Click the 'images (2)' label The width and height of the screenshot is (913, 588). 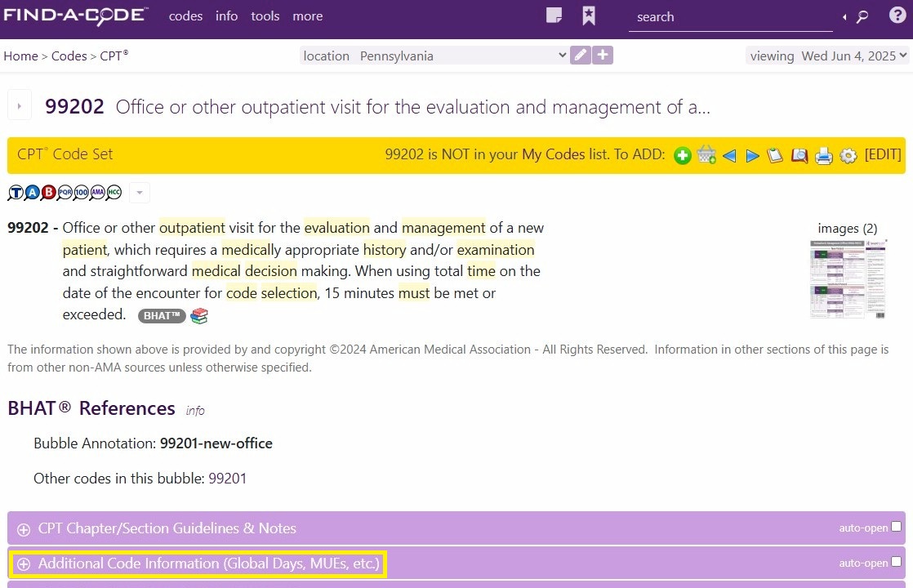click(847, 228)
